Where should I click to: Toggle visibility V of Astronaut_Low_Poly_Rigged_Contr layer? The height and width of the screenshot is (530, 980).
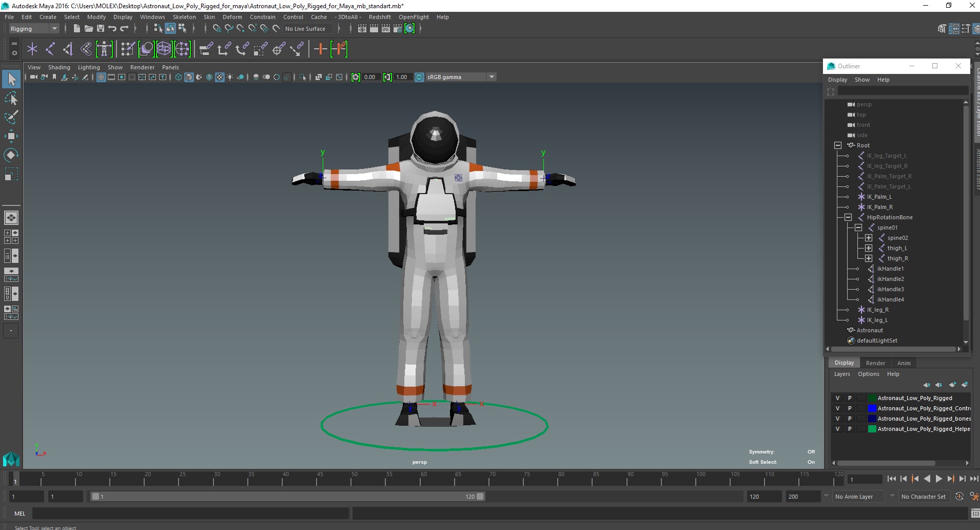837,408
